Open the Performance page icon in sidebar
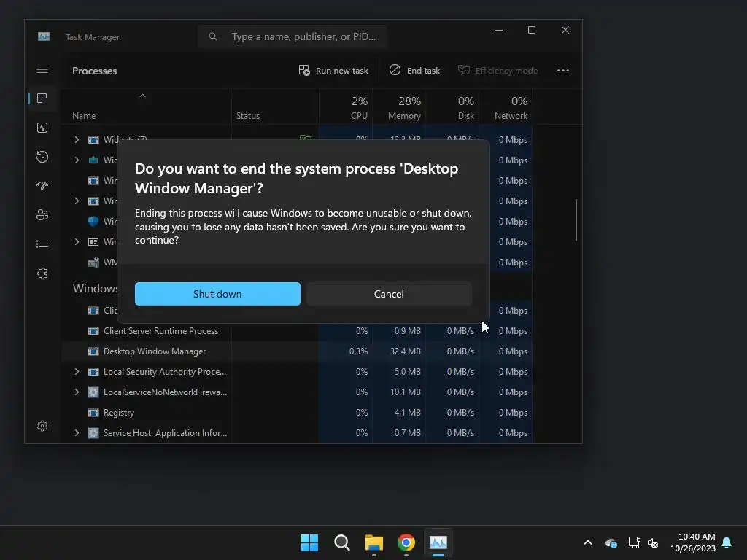 point(42,128)
